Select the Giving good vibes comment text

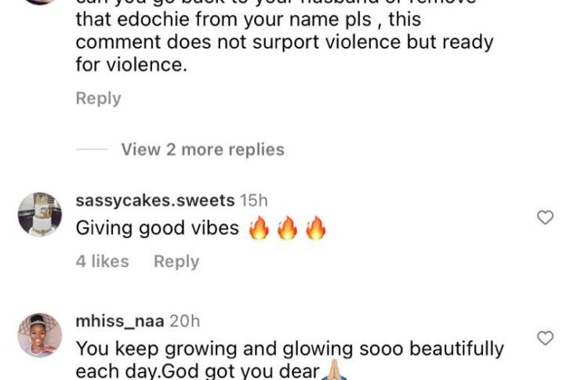[157, 228]
